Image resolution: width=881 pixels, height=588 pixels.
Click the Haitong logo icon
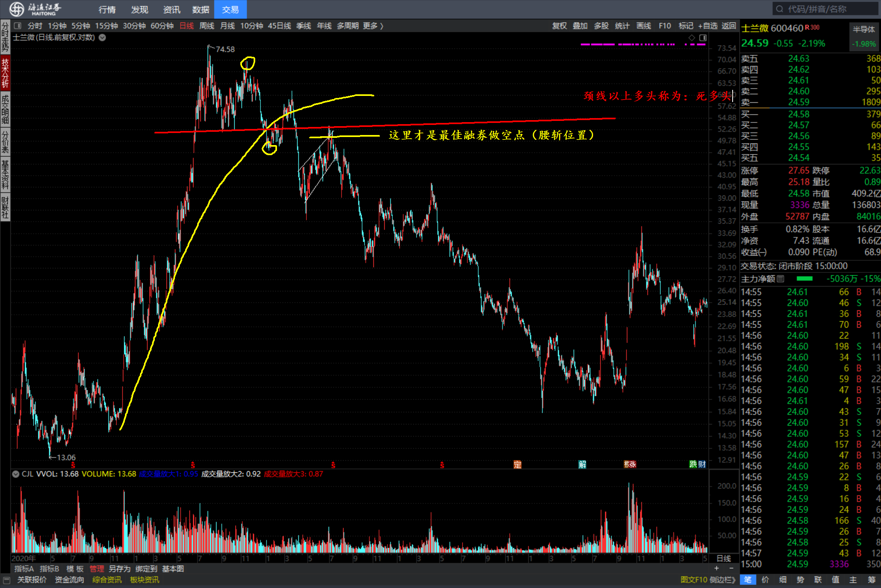point(17,9)
